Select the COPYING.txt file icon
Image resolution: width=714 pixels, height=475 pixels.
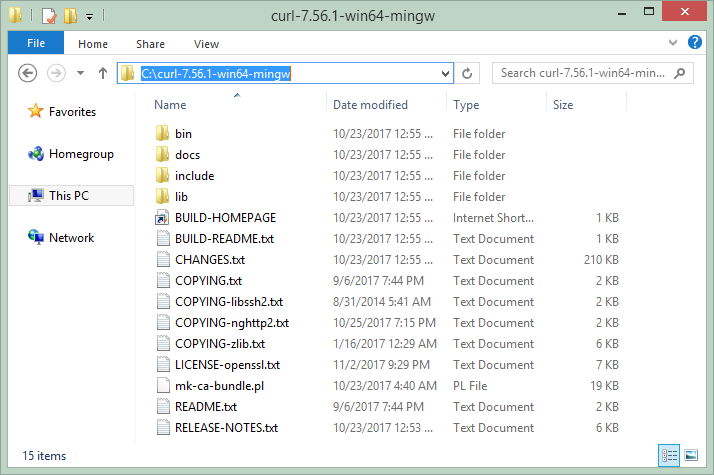pos(163,281)
